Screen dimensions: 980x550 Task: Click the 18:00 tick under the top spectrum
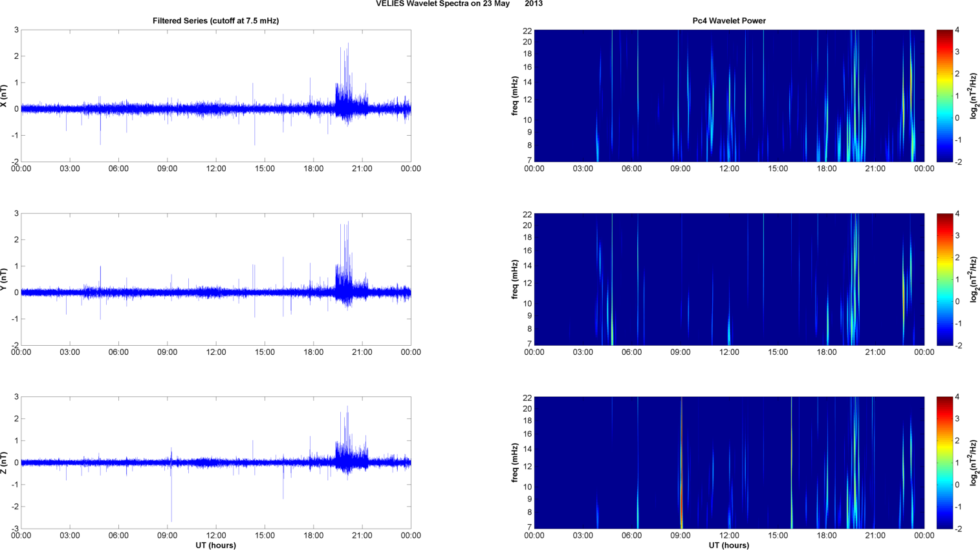click(827, 169)
